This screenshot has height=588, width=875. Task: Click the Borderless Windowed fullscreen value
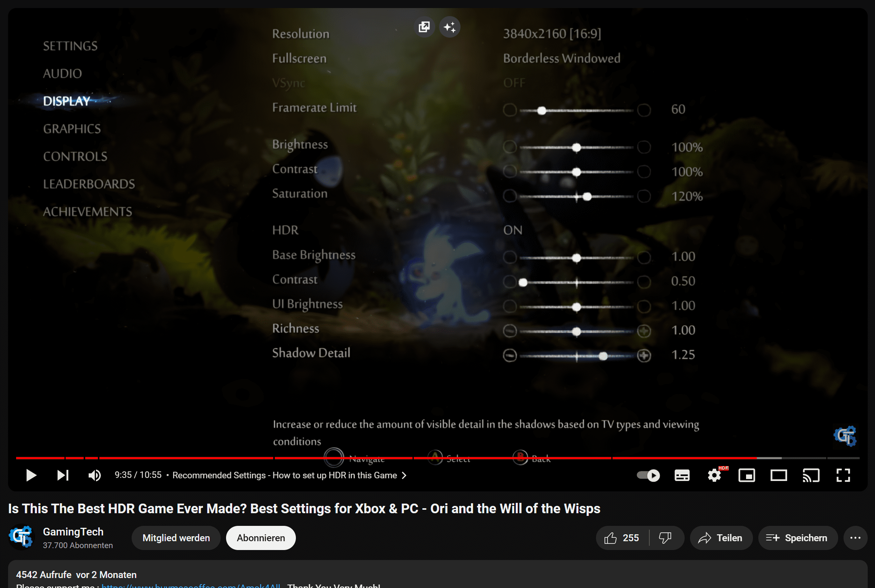tap(562, 58)
